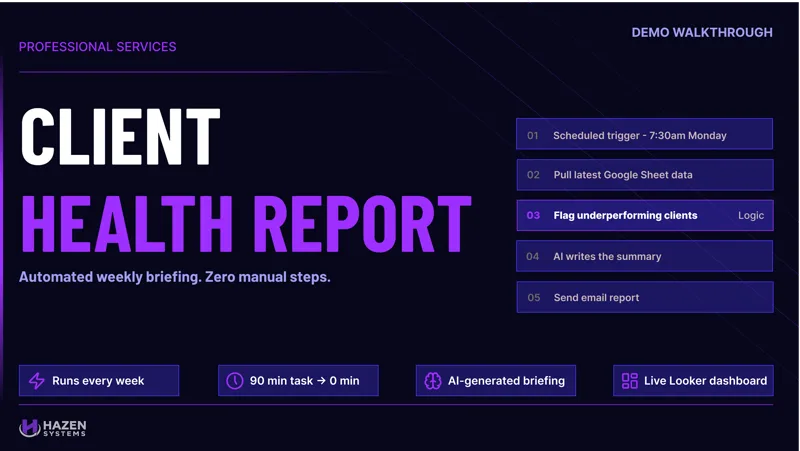Click the DEMO WALKTHROUGH heading

pos(702,33)
